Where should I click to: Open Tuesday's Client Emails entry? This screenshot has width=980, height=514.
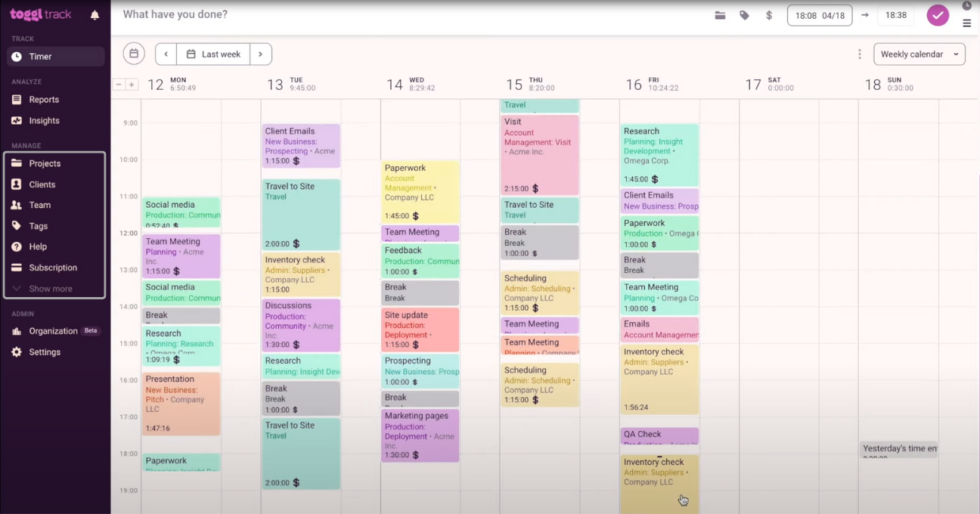point(301,146)
